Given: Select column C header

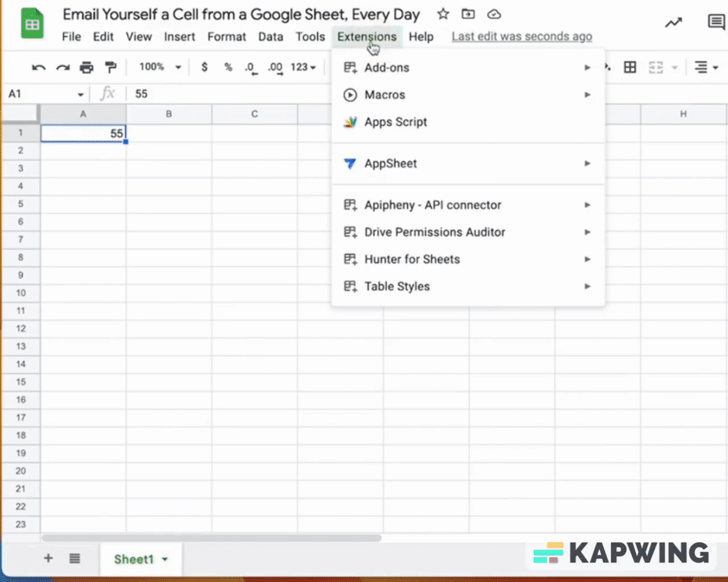Looking at the screenshot, I should pyautogui.click(x=255, y=114).
